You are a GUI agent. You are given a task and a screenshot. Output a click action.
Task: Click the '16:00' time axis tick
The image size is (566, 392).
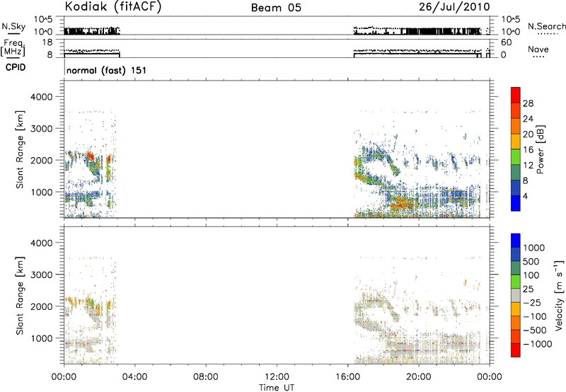point(347,377)
